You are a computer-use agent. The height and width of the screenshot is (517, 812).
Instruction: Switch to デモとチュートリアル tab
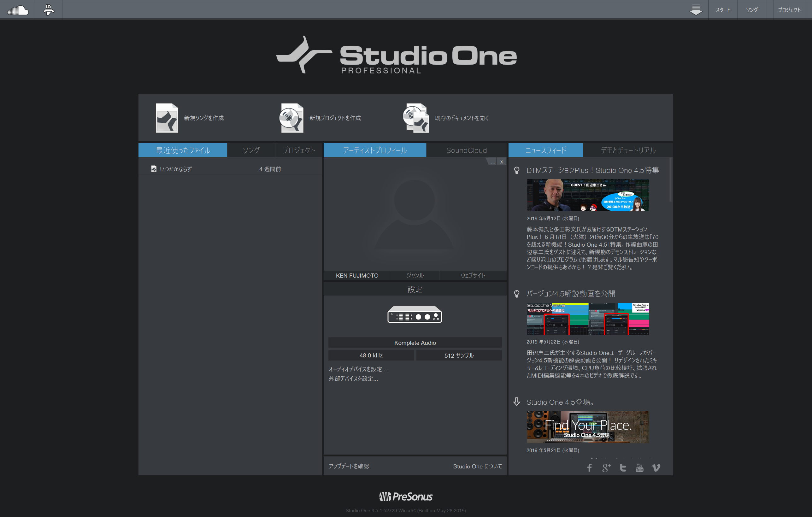click(628, 150)
